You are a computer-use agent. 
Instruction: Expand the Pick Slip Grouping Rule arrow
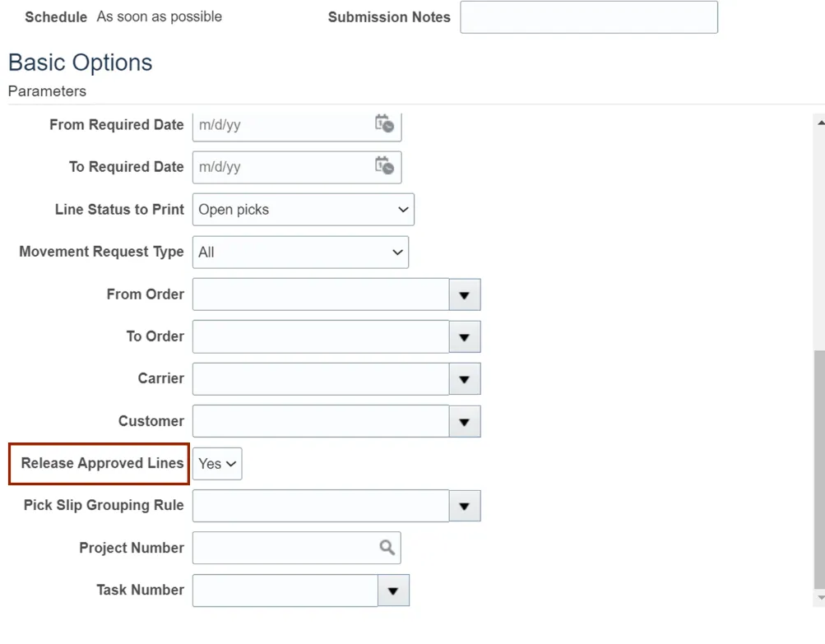click(465, 507)
